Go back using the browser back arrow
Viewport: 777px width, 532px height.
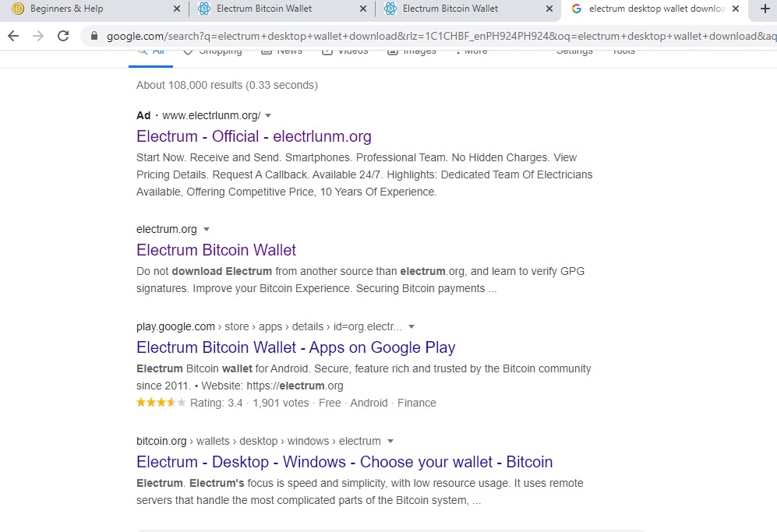point(13,36)
